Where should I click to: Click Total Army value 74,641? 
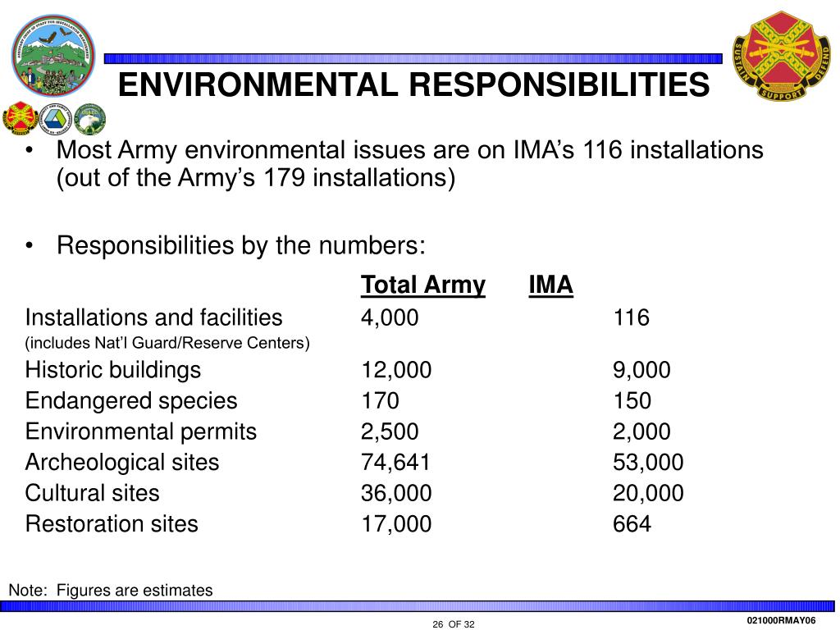(395, 463)
